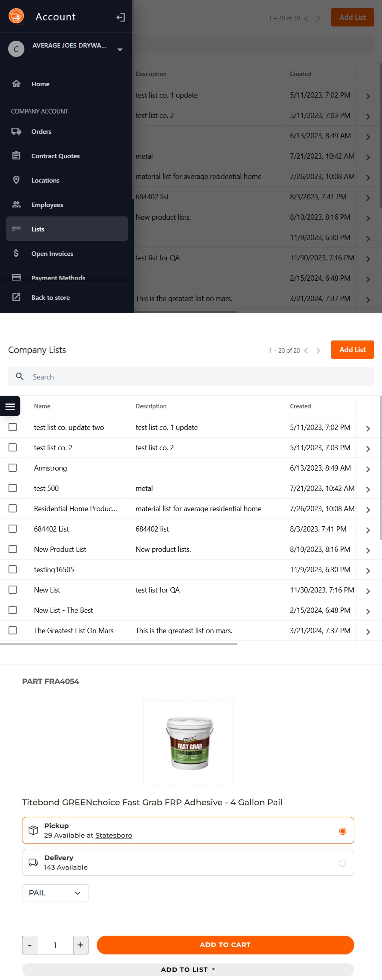
Task: Click the Home house icon
Action: (x=16, y=83)
